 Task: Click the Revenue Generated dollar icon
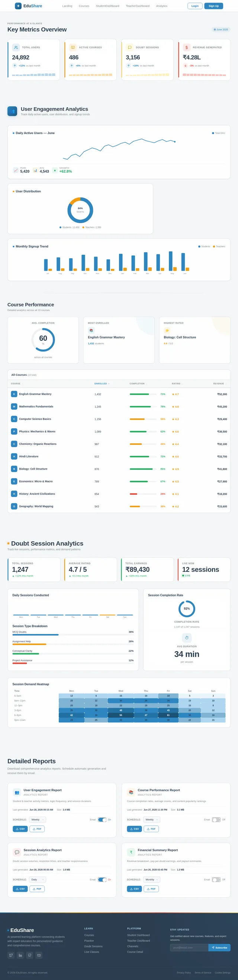(186, 48)
